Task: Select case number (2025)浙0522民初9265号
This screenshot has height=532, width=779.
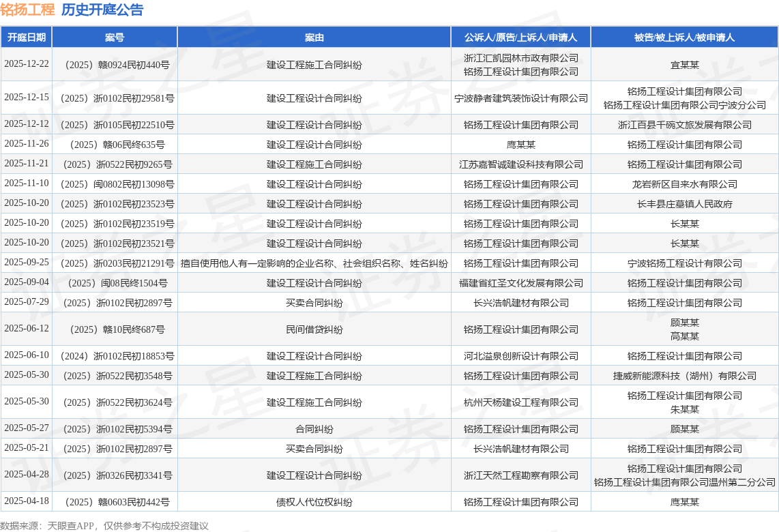Action: [x=115, y=164]
